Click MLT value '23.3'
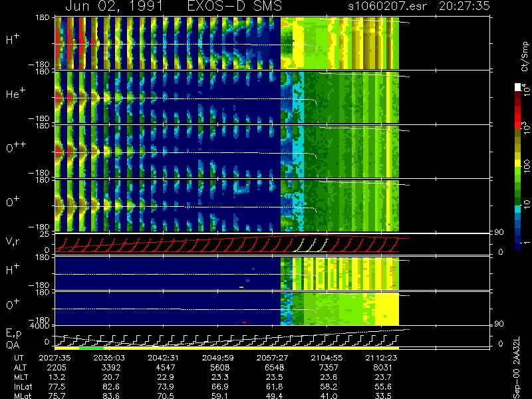The image size is (532, 399). (x=220, y=377)
